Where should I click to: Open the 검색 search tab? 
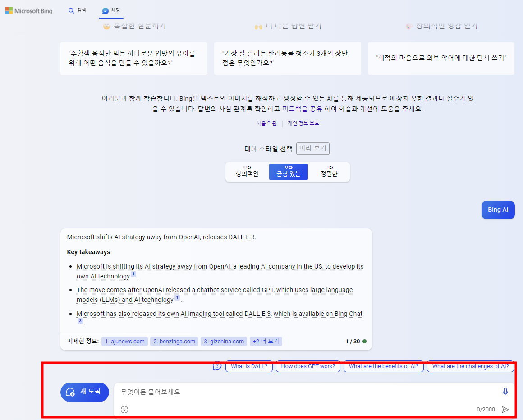pyautogui.click(x=77, y=11)
